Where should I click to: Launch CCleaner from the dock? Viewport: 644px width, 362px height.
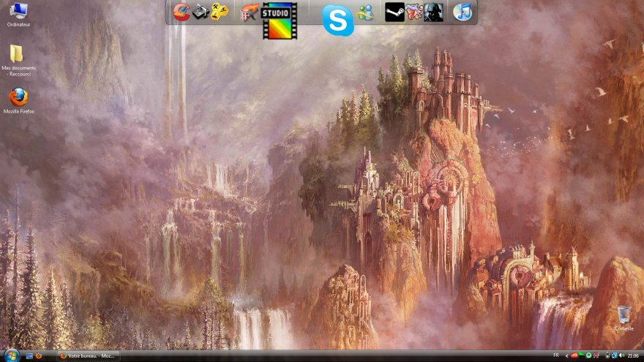point(181,12)
